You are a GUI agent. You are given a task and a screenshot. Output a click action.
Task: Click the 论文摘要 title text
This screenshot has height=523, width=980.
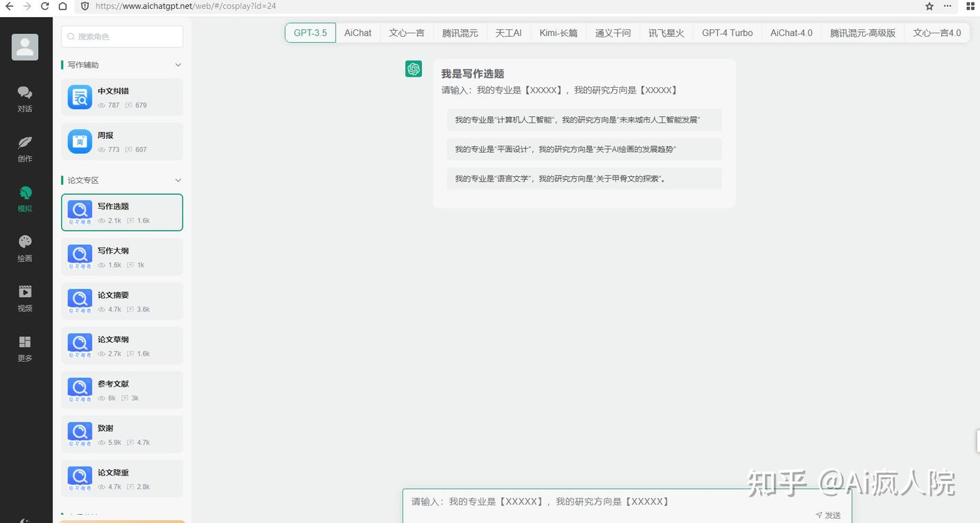click(x=113, y=295)
